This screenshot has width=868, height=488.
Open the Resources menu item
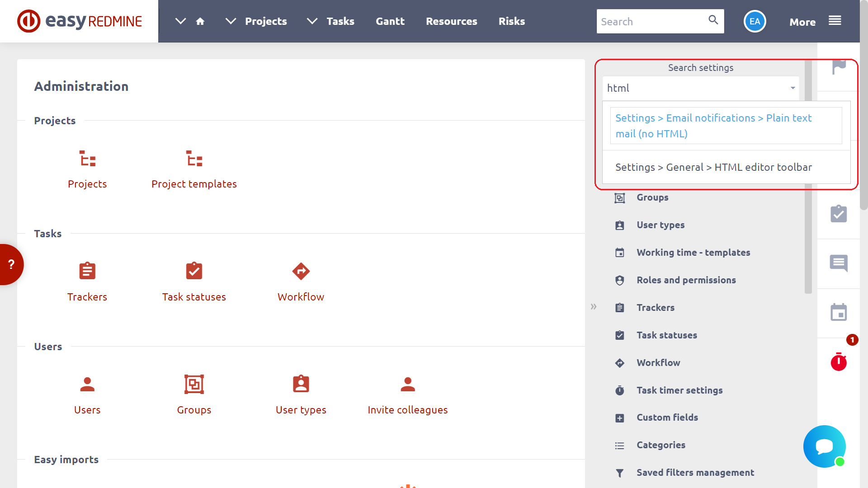(451, 21)
